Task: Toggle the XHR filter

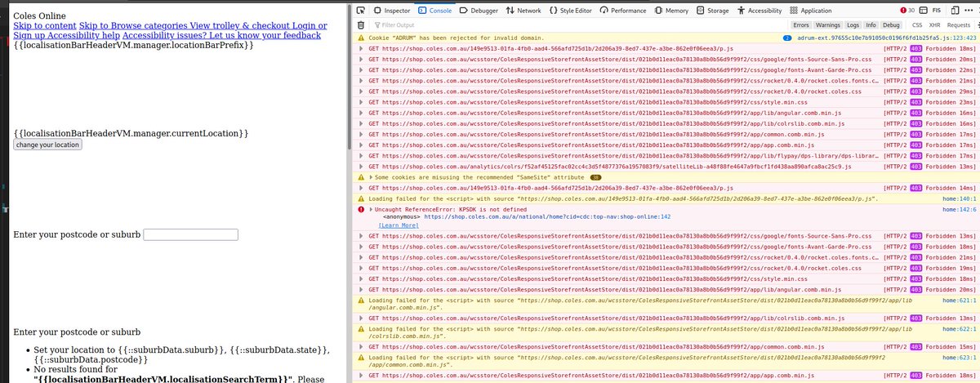Action: tap(935, 24)
